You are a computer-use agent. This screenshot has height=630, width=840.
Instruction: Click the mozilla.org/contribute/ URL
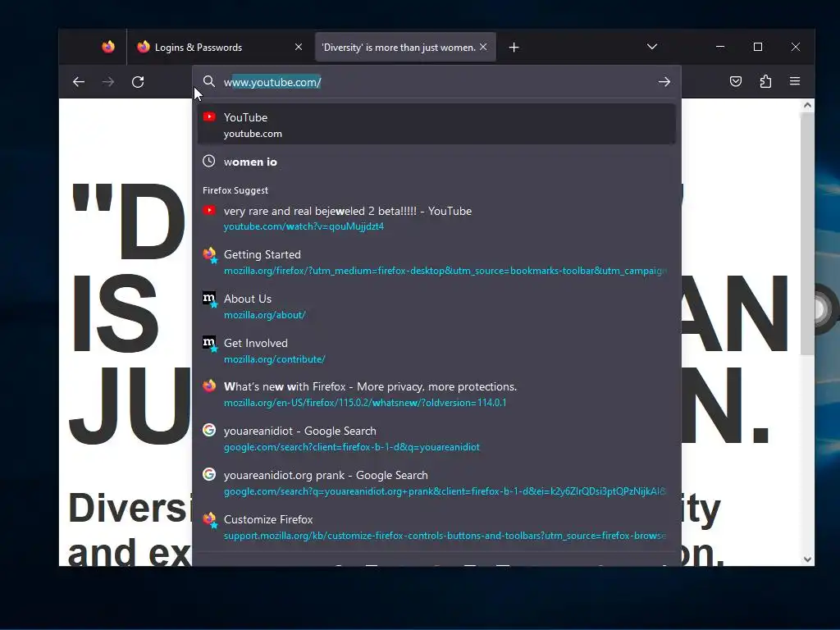(x=274, y=359)
